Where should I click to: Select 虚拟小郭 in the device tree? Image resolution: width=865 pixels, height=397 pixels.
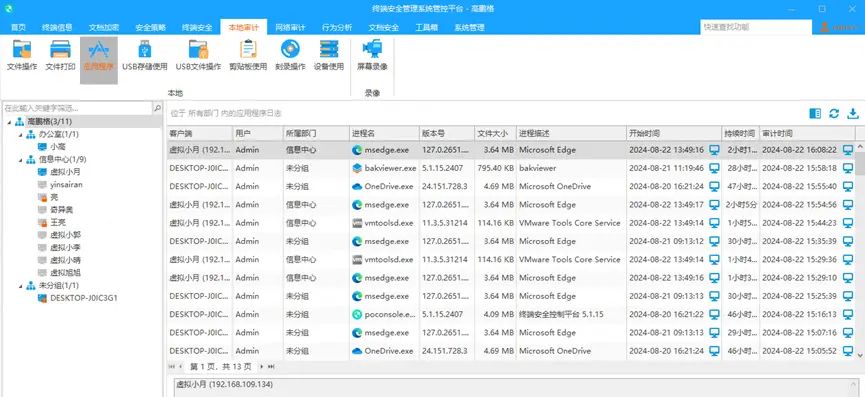pos(66,235)
